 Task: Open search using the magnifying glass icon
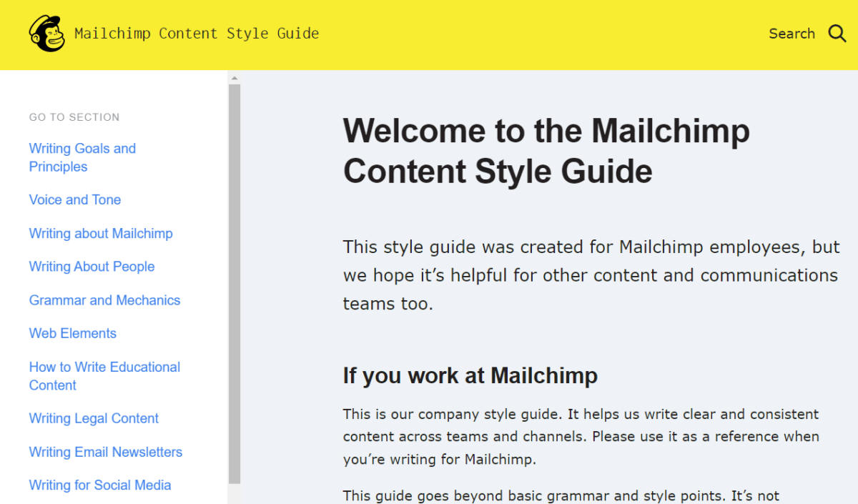(837, 33)
